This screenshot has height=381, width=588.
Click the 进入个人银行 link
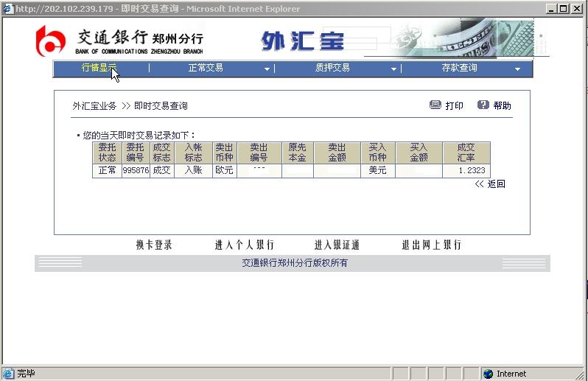(x=245, y=245)
